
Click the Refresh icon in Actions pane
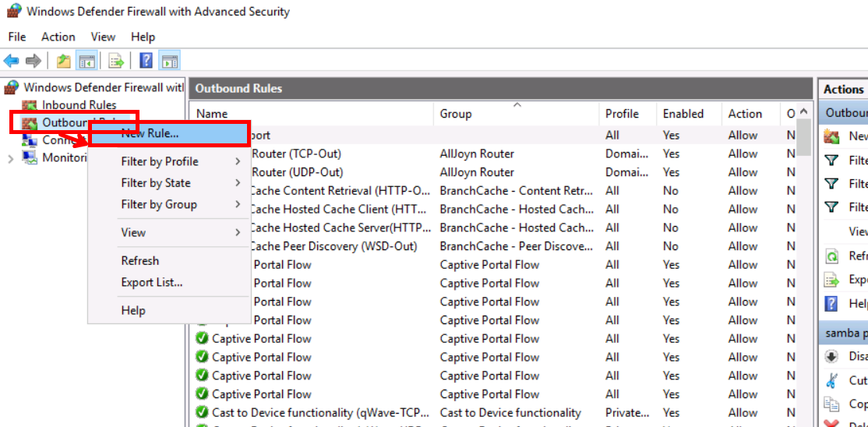(x=831, y=256)
